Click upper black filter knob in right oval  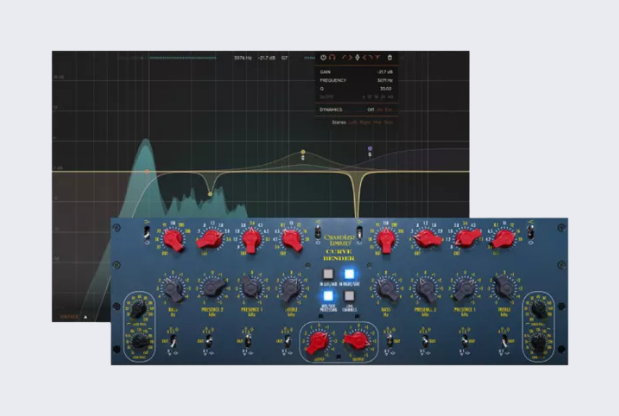coord(539,309)
